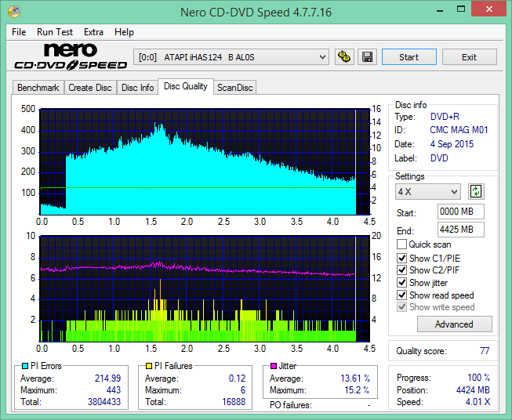Open the options wrench icon
Image resolution: width=512 pixels, height=420 pixels.
pyautogui.click(x=344, y=57)
